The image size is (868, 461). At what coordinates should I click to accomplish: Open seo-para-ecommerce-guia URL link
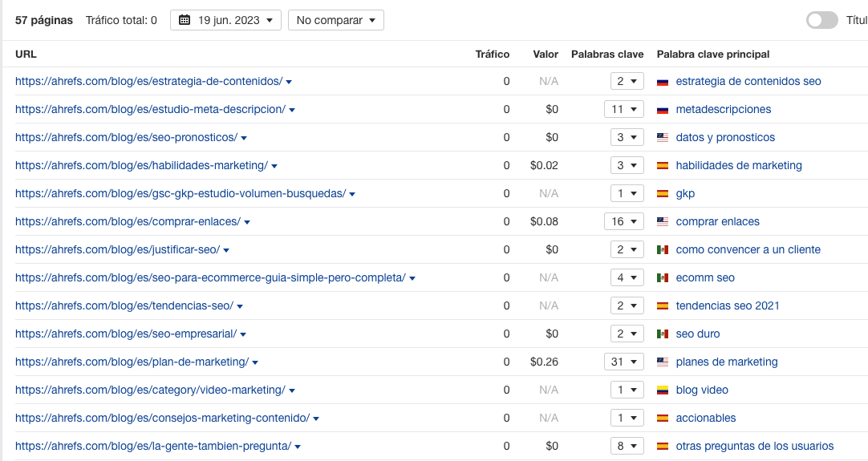pos(210,278)
